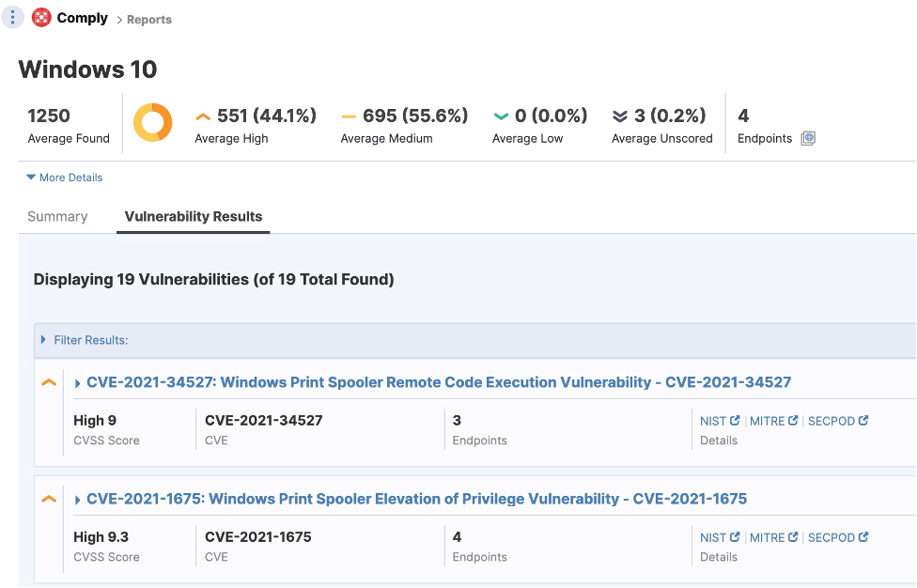Open NIST details for CVE-2021-1675
The height and width of the screenshot is (588, 917).
pyautogui.click(x=720, y=537)
